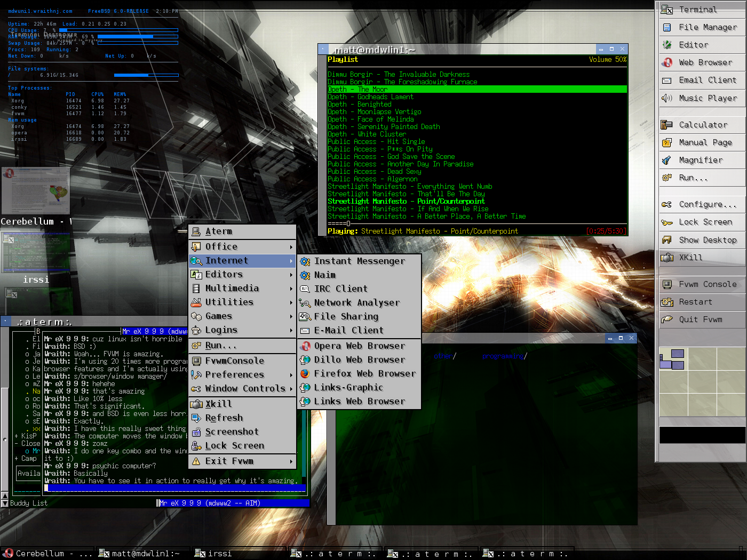This screenshot has height=560, width=747.
Task: Switch to irssi in the bottom taskbar
Action: pyautogui.click(x=219, y=554)
